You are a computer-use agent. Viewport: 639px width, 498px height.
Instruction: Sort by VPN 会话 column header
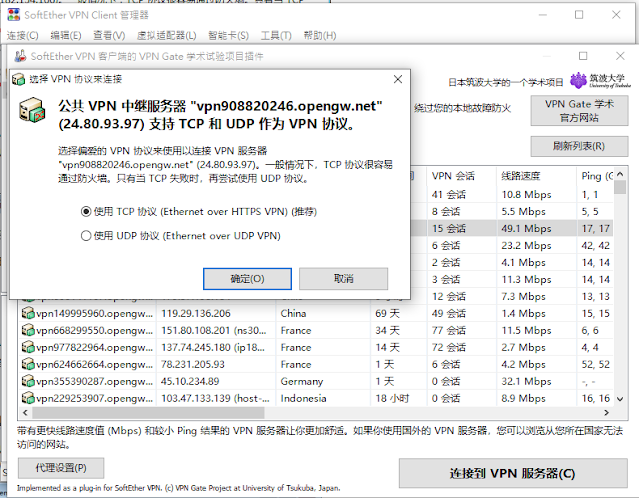[461, 176]
